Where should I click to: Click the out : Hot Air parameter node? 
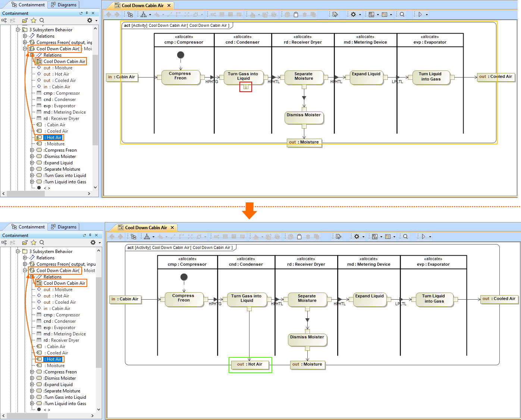[x=250, y=364]
